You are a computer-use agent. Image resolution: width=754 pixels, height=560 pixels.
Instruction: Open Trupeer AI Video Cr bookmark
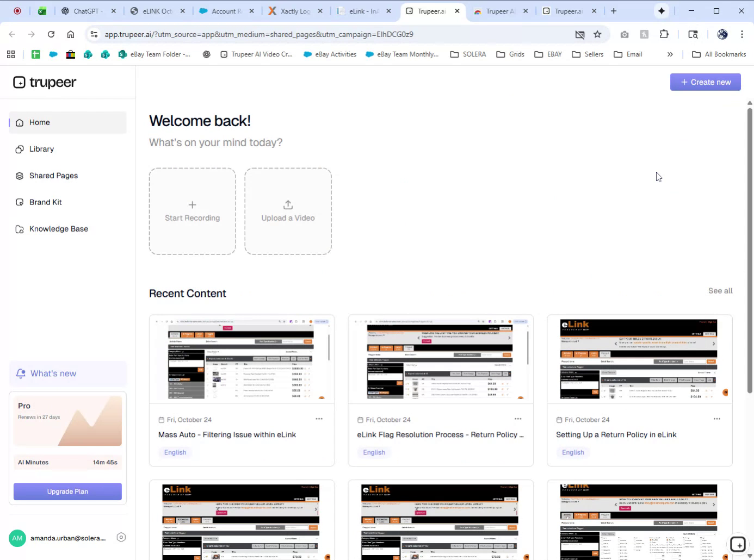tap(256, 54)
